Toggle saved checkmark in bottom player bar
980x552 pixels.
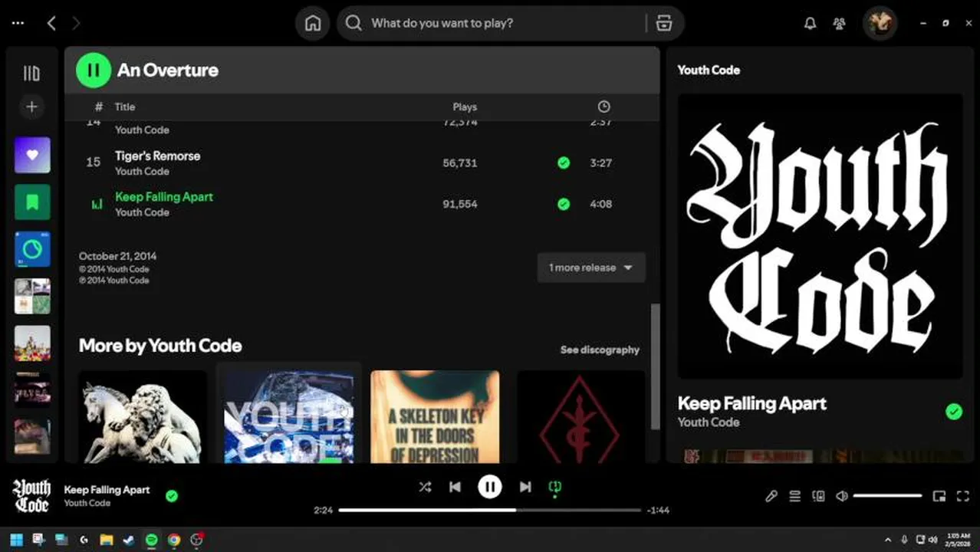click(x=172, y=496)
